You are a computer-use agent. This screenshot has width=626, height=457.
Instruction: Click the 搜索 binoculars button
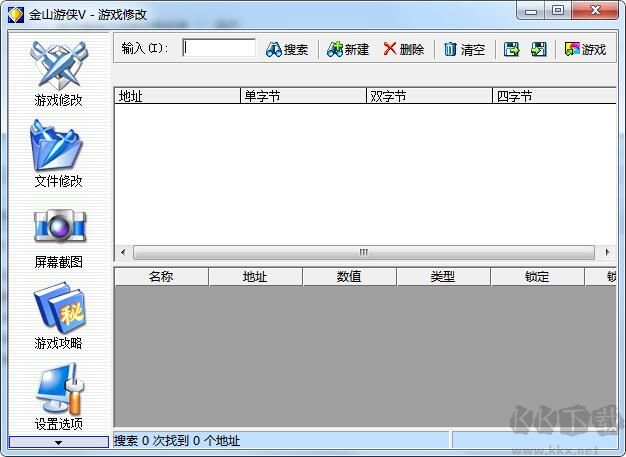[x=287, y=49]
